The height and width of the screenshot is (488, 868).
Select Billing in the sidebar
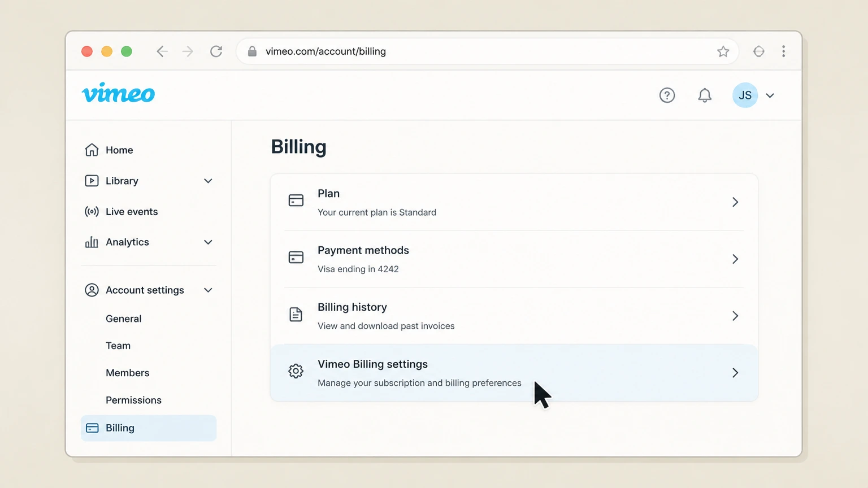point(149,428)
